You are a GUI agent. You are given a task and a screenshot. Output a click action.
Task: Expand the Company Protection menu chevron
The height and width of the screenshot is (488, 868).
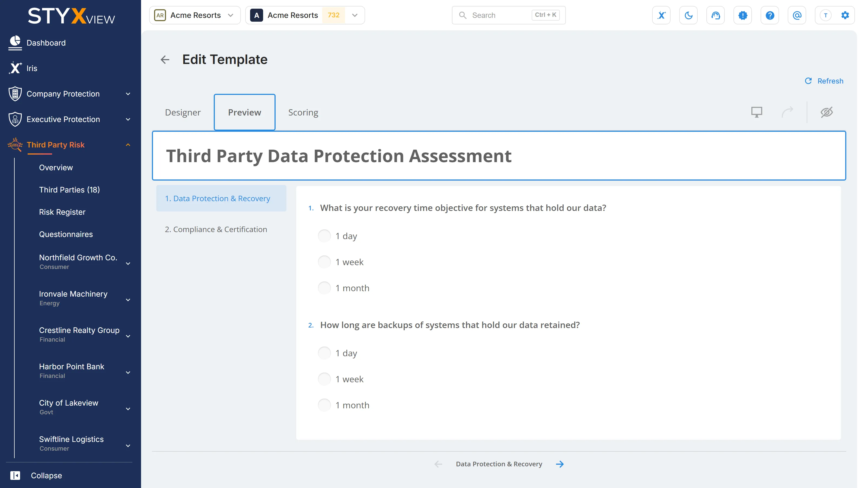coord(128,94)
